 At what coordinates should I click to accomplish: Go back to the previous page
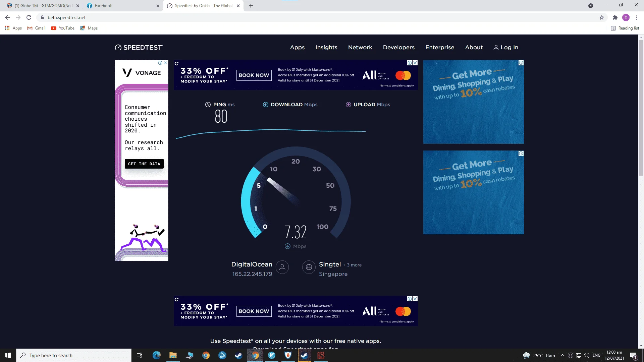(x=7, y=17)
